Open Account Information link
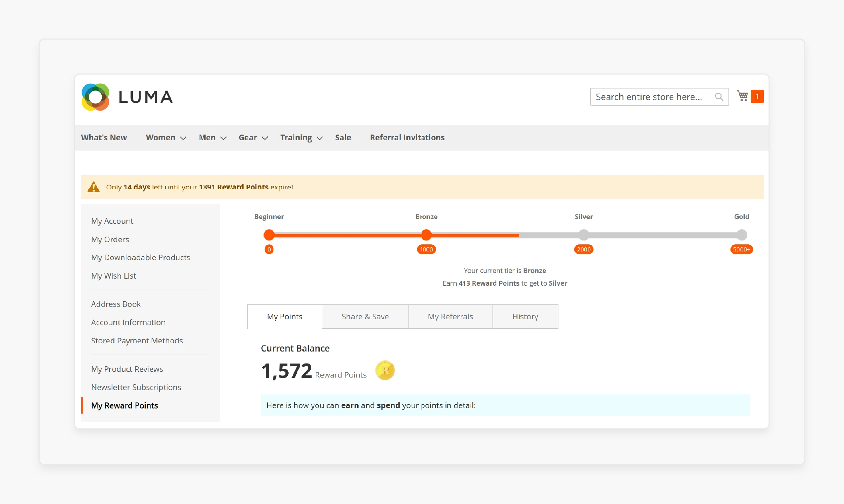844x504 pixels. (x=128, y=322)
